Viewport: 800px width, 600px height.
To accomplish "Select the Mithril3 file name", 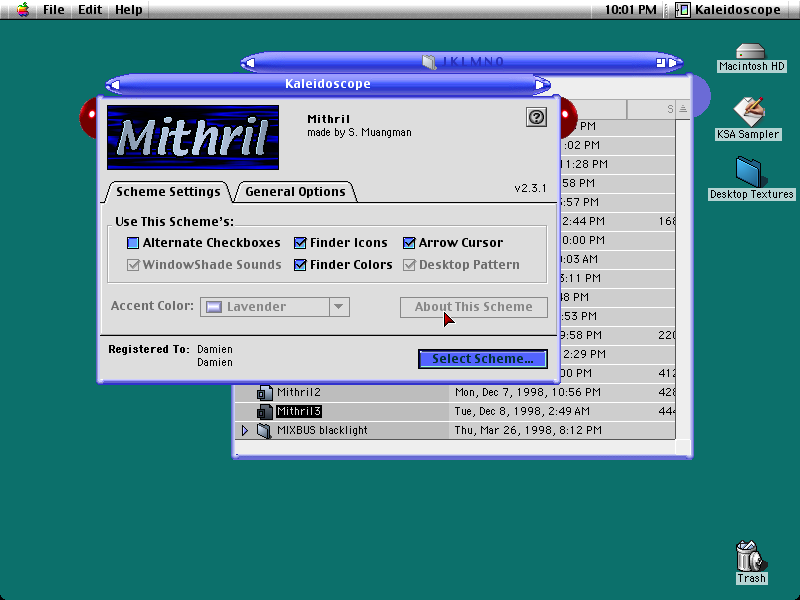I will click(298, 411).
